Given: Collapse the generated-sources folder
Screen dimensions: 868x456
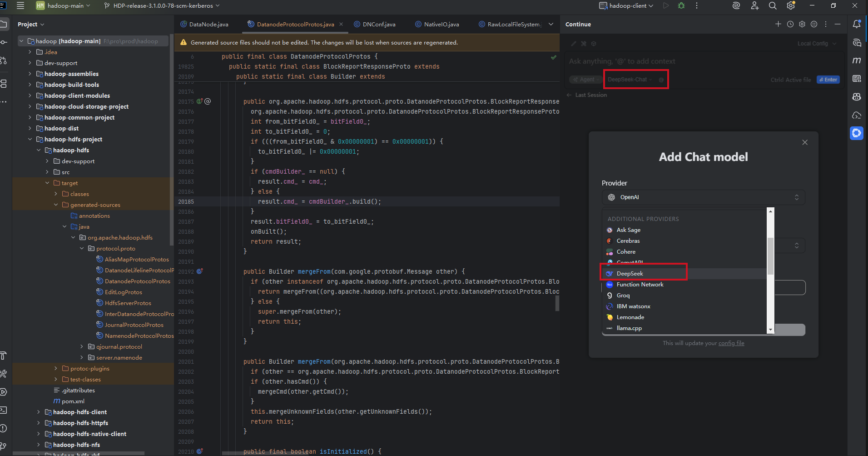Looking at the screenshot, I should [56, 205].
